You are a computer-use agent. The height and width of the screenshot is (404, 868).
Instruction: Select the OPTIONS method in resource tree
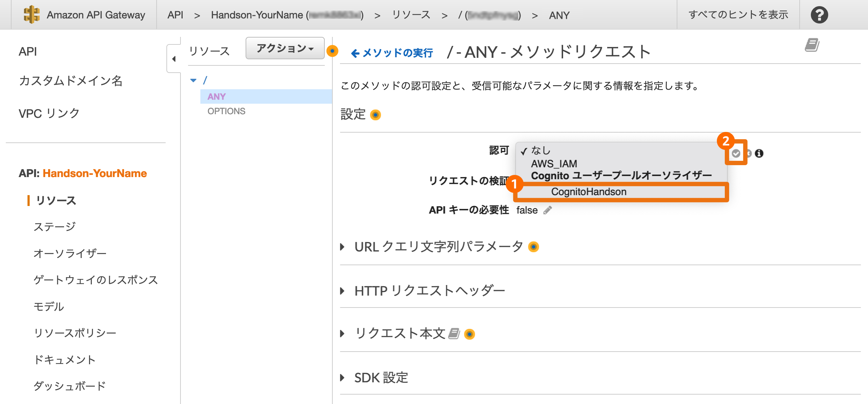[x=226, y=111]
